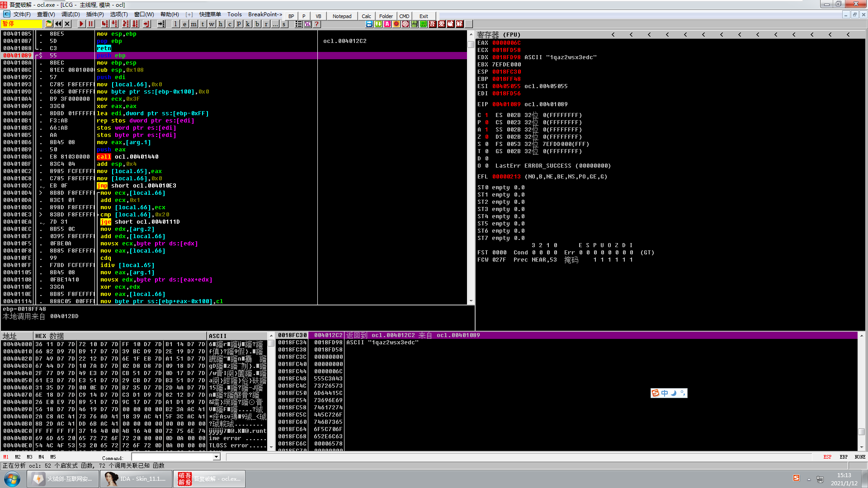Toggle the Parity flag P value
Screen dimensions: 868x488
[486, 122]
